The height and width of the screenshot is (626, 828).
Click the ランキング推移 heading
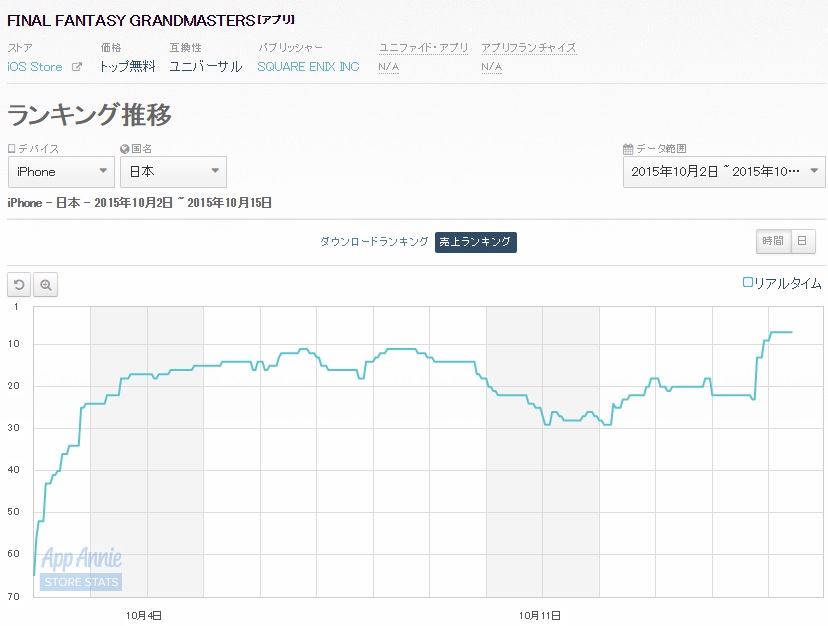(89, 115)
